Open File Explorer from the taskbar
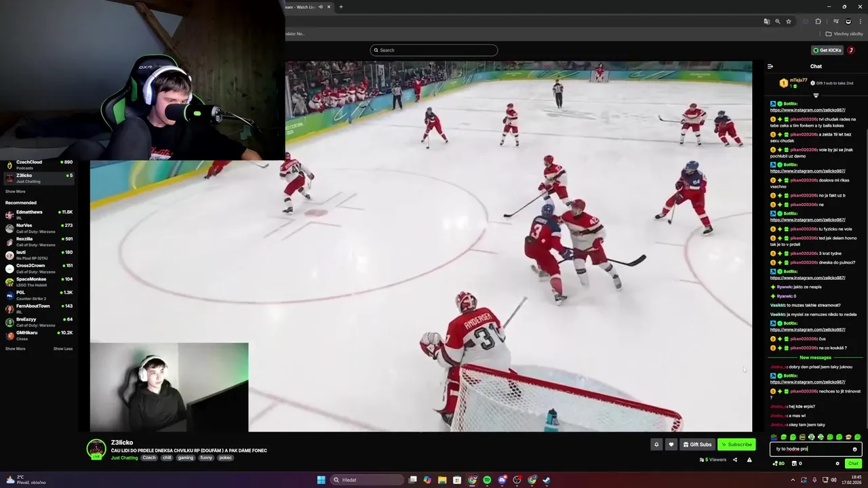This screenshot has width=868, height=488. coord(442,480)
